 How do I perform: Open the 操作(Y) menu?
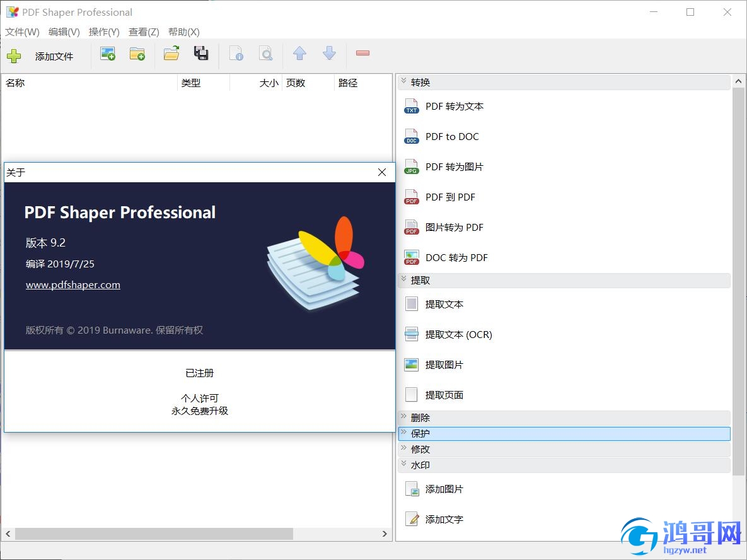pos(104,32)
